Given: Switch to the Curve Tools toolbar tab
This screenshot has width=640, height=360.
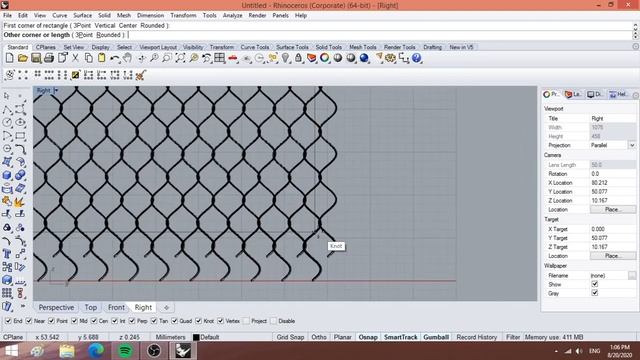Looking at the screenshot, I should pos(255,47).
